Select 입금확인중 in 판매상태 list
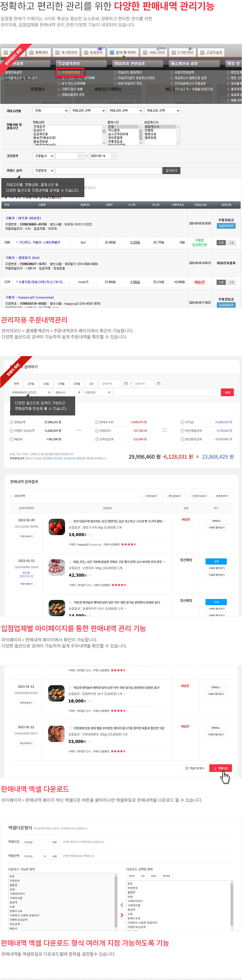The image size is (242, 980). click(40, 134)
